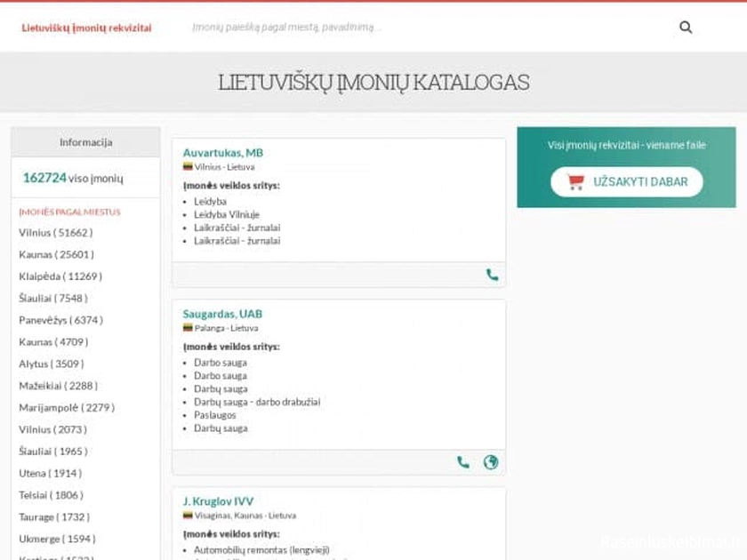This screenshot has height=560, width=747.
Task: Open Lietuviškų įmonių rekvizitai home link
Action: tap(86, 28)
